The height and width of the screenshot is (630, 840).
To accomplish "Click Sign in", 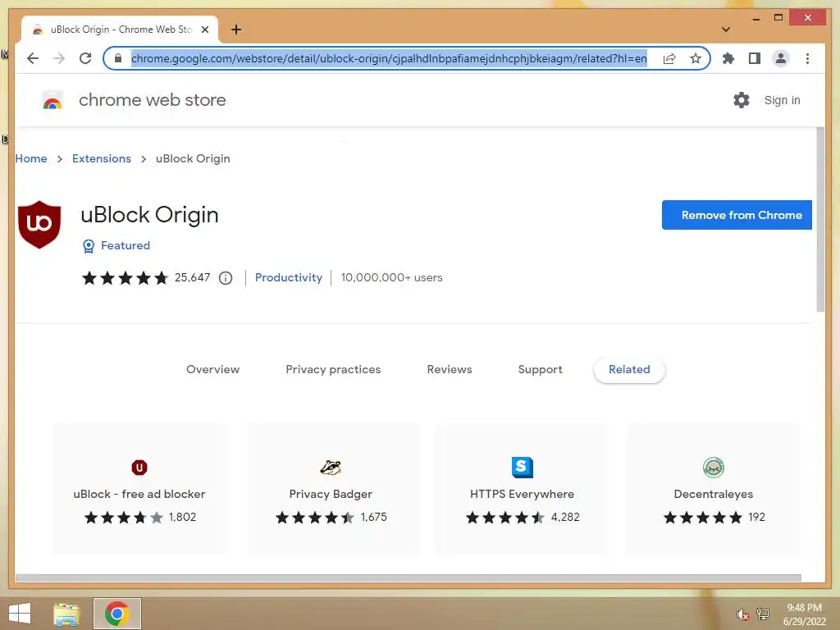I will (x=782, y=100).
